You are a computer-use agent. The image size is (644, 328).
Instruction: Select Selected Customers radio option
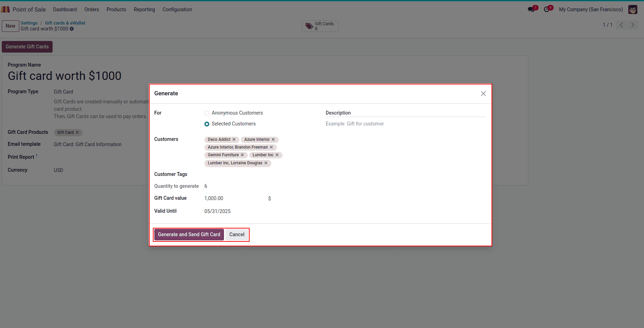click(x=207, y=124)
